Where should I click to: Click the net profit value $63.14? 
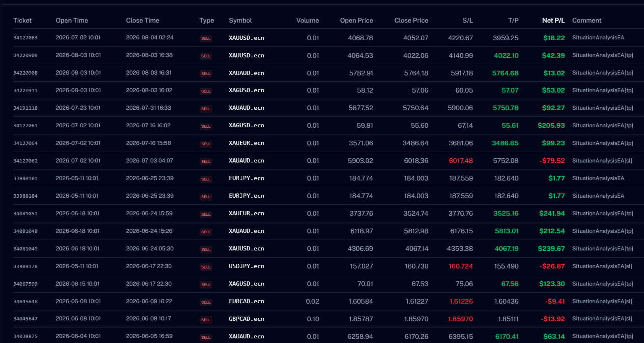click(554, 336)
